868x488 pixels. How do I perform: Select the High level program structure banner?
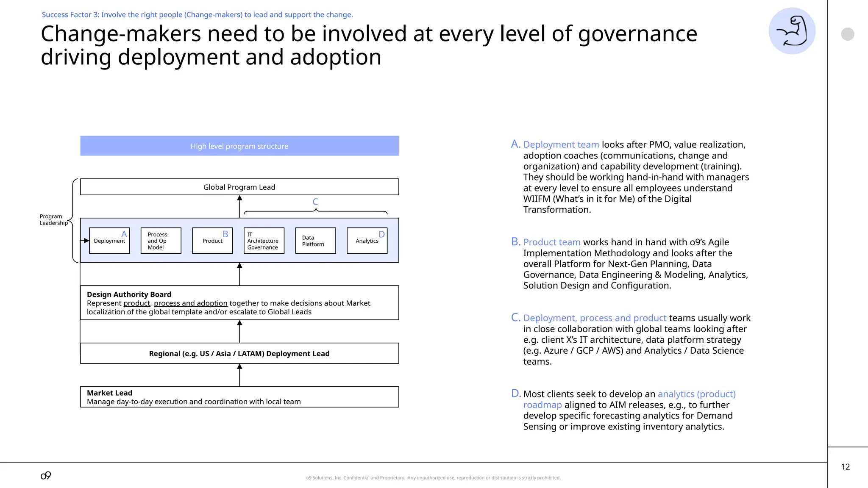click(239, 146)
